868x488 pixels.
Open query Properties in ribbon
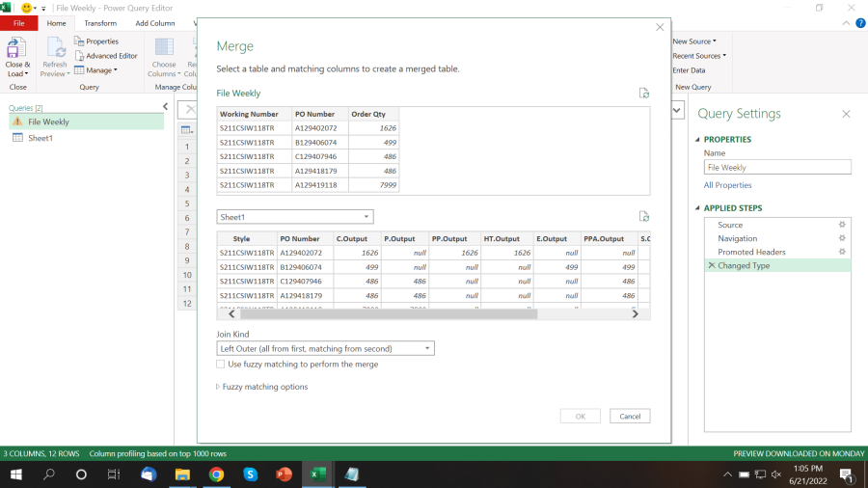pyautogui.click(x=96, y=41)
